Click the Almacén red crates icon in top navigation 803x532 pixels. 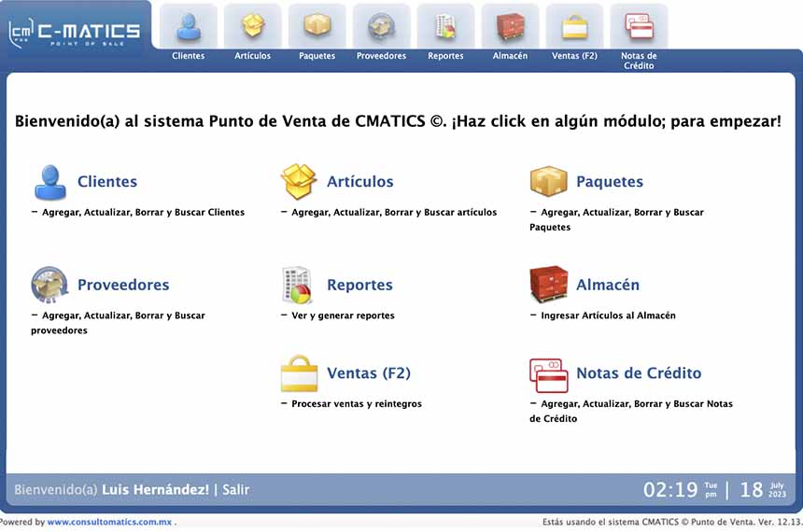coord(510,26)
